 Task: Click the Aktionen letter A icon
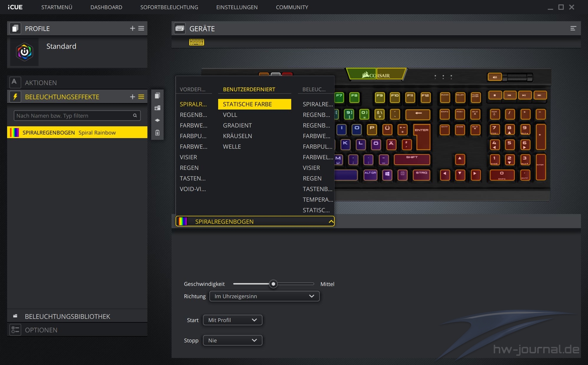click(14, 82)
